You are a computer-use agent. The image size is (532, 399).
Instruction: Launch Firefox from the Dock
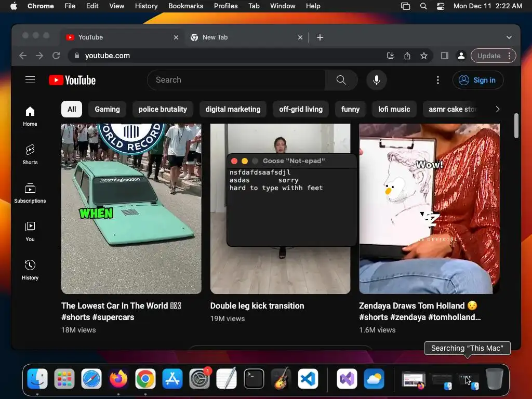point(118,378)
